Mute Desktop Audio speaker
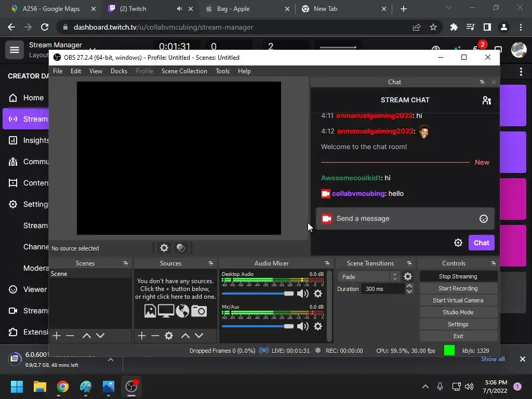Viewport: 532px width, 399px height. 303,294
